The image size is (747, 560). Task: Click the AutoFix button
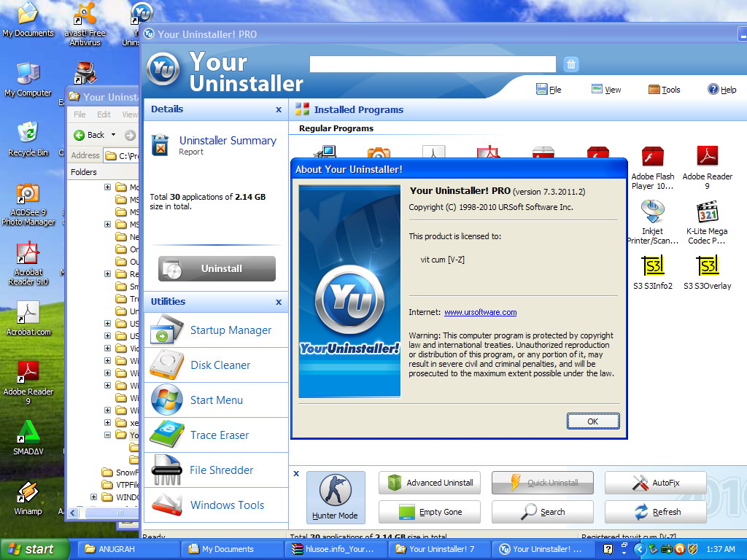click(656, 483)
